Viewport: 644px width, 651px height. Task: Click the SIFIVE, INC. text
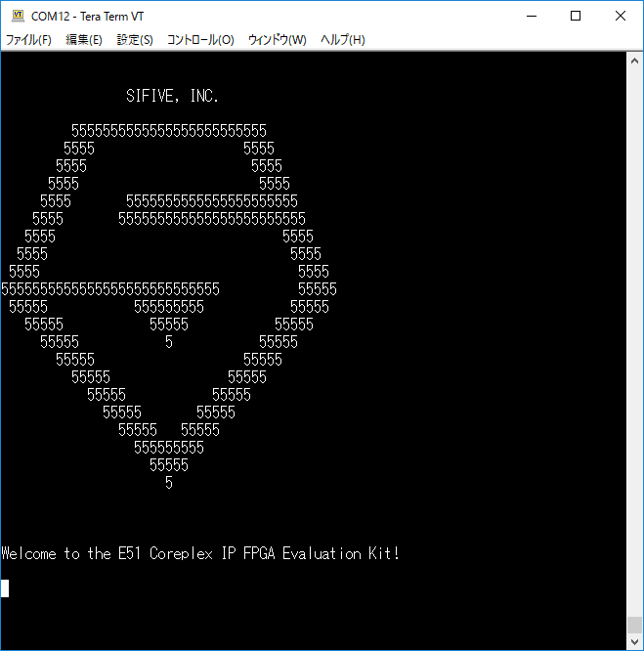tap(172, 96)
